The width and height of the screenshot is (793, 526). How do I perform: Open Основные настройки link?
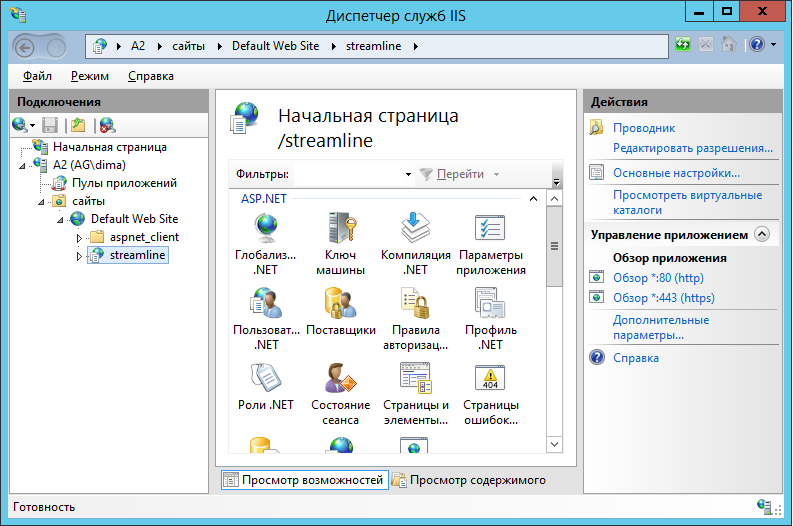pos(676,173)
